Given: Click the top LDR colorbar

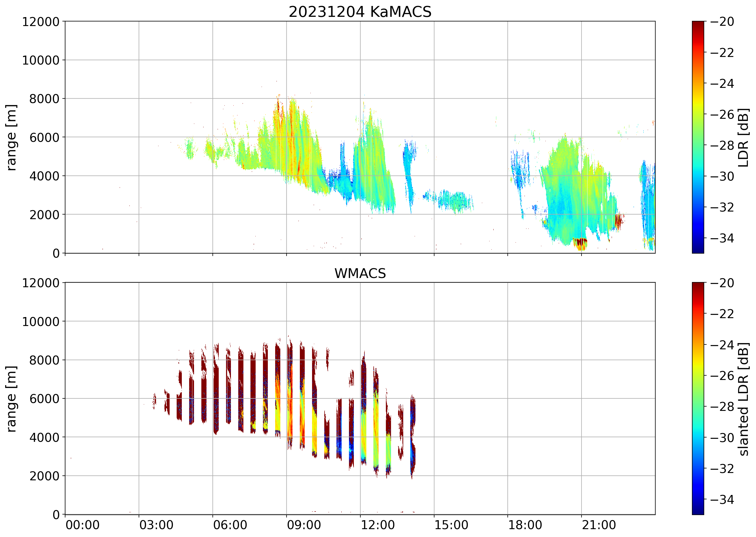Looking at the screenshot, I should pyautogui.click(x=697, y=137).
